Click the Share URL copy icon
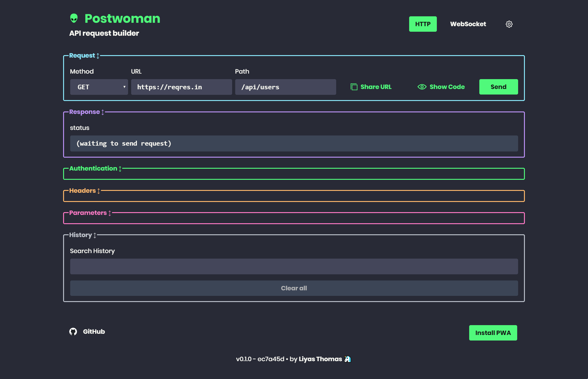588x379 pixels. pos(354,87)
